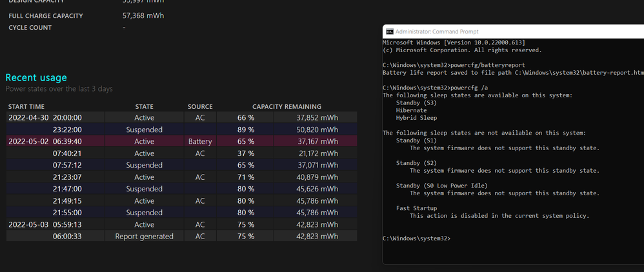644x272 pixels.
Task: Click the 37 % capacity cell
Action: [246, 153]
